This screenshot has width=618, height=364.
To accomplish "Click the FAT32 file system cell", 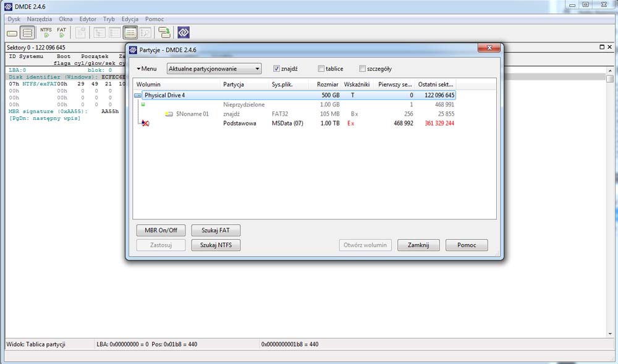I will tap(280, 114).
